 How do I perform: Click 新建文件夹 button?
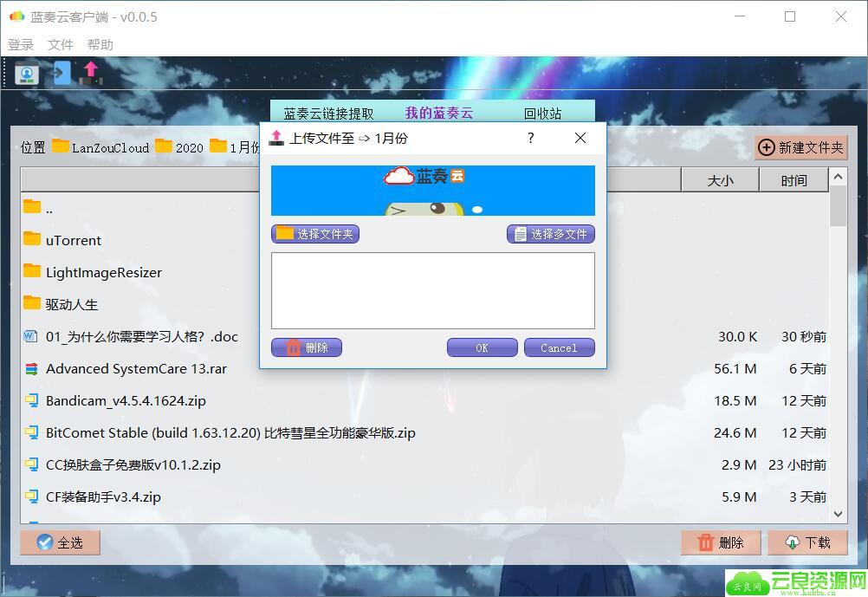[801, 148]
